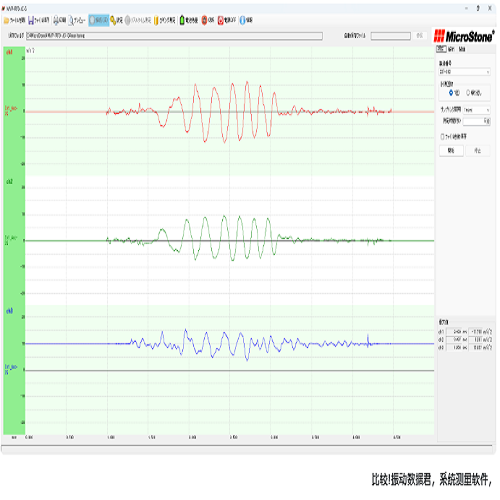Switch to the third tab in the right panel
The width and height of the screenshot is (500, 500).
pyautogui.click(x=462, y=49)
